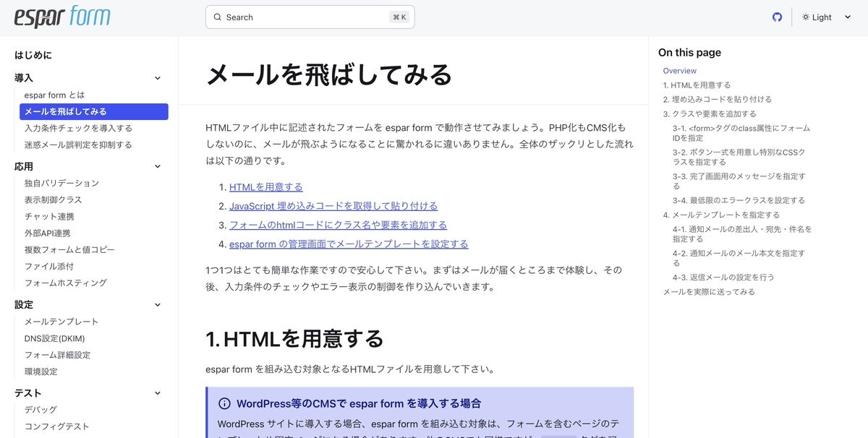Open フォームホスティング page
The height and width of the screenshot is (438, 868).
click(x=66, y=283)
